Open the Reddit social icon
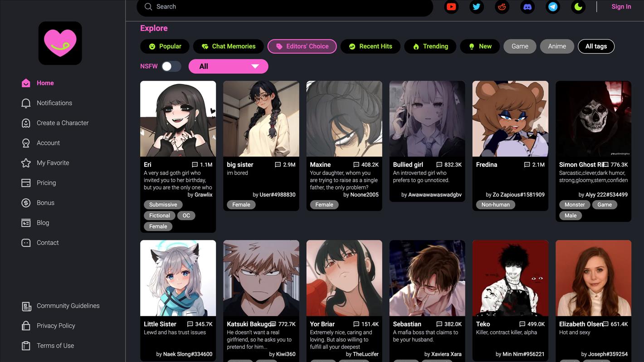644x362 pixels. (x=502, y=7)
